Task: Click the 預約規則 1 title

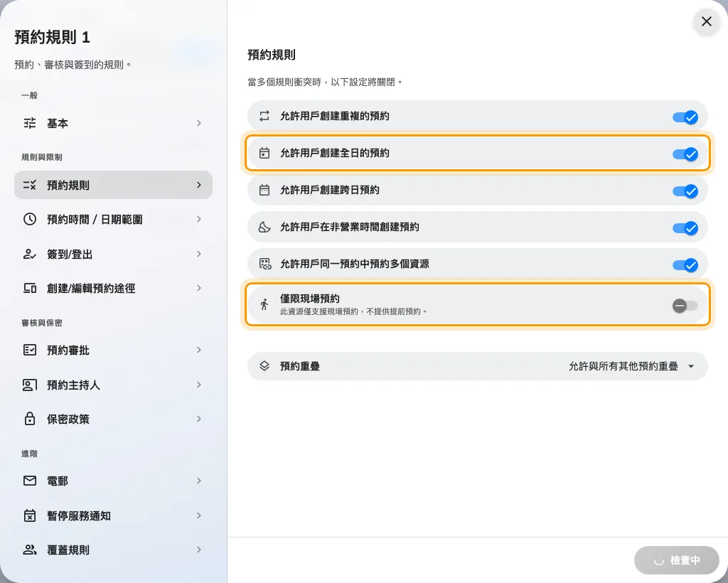Action: point(52,37)
